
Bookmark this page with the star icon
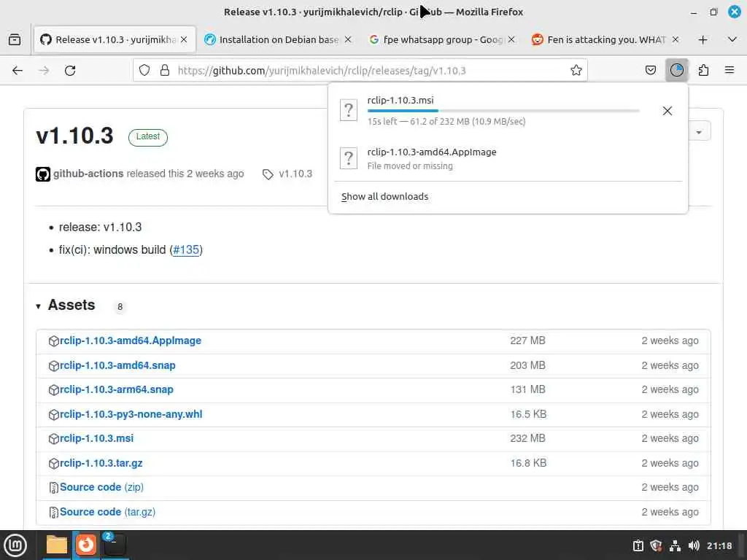(x=576, y=71)
